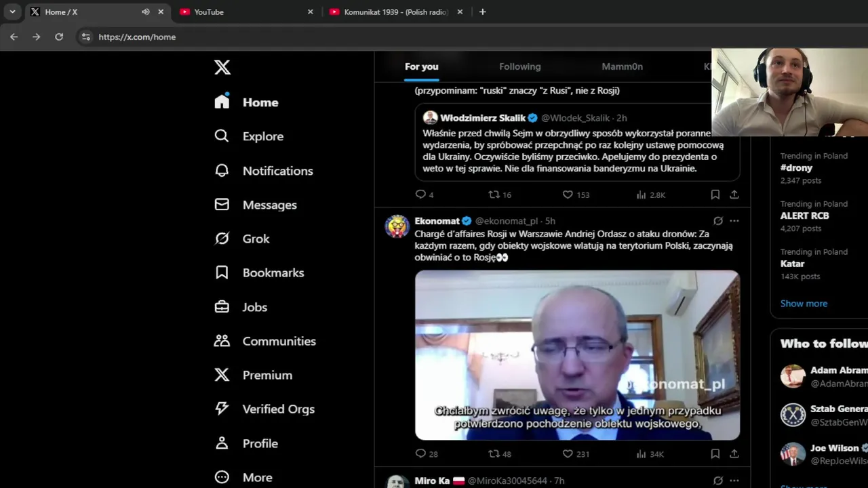Play the Ekonomat video of Andriej Ordasz
The width and height of the screenshot is (868, 488).
click(577, 355)
